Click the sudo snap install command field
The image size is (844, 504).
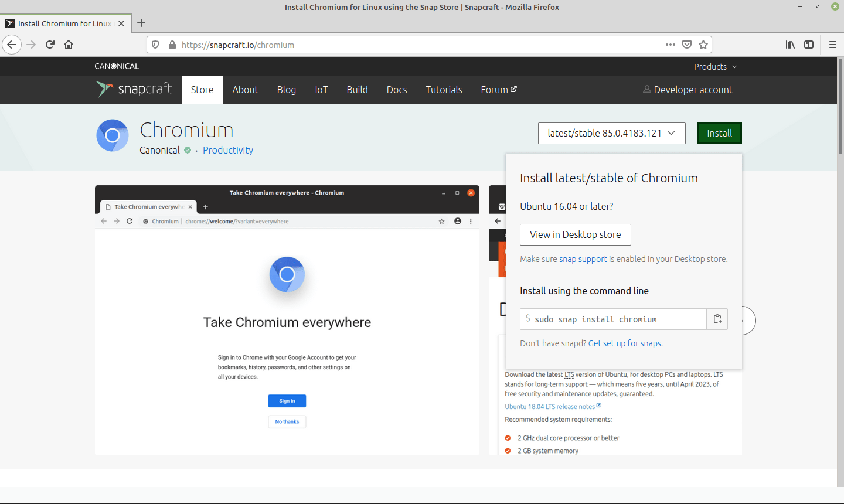613,319
